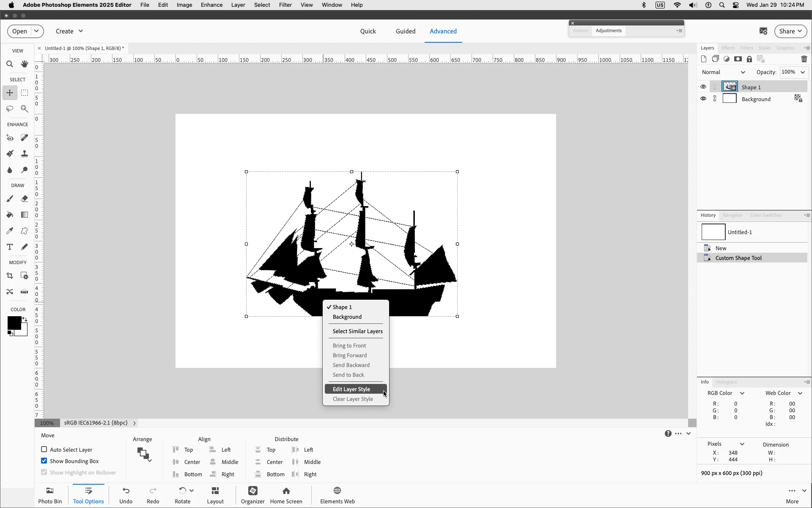Select the Paint Bucket tool
The height and width of the screenshot is (508, 812).
[x=10, y=215]
